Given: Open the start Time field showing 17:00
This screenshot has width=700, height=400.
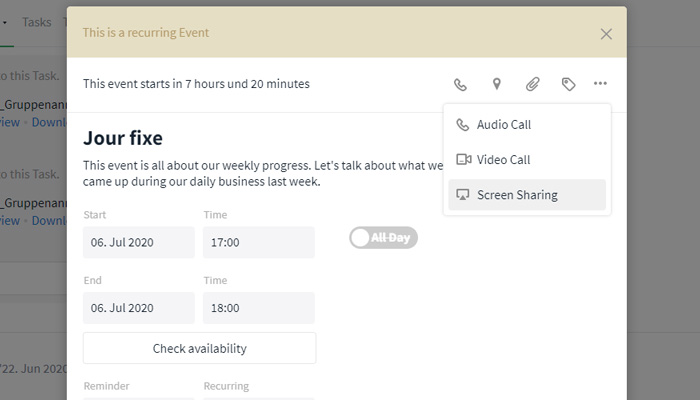Looking at the screenshot, I should click(259, 242).
